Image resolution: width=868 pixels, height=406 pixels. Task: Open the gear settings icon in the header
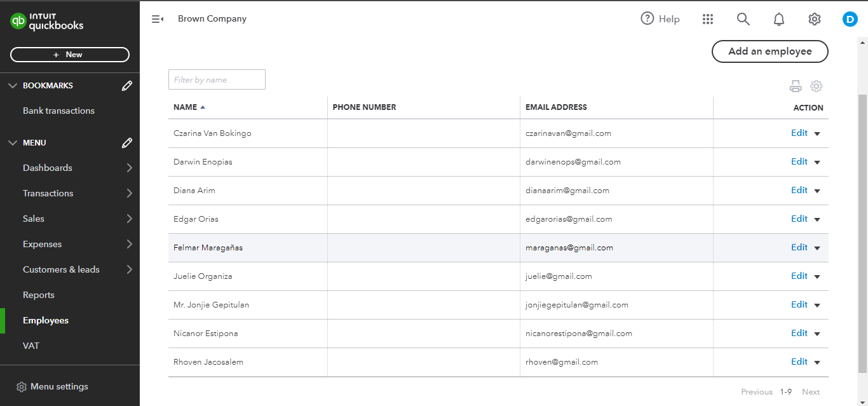(x=815, y=19)
